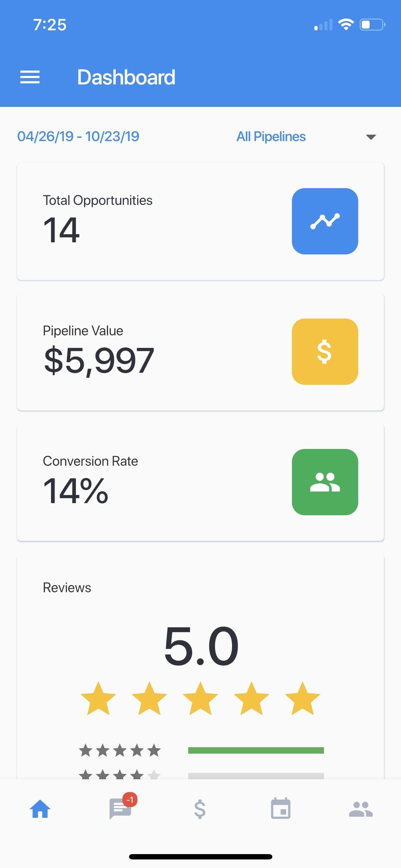Open the Pipeline Value card
Screen dimensions: 401x868
pos(143,352)
